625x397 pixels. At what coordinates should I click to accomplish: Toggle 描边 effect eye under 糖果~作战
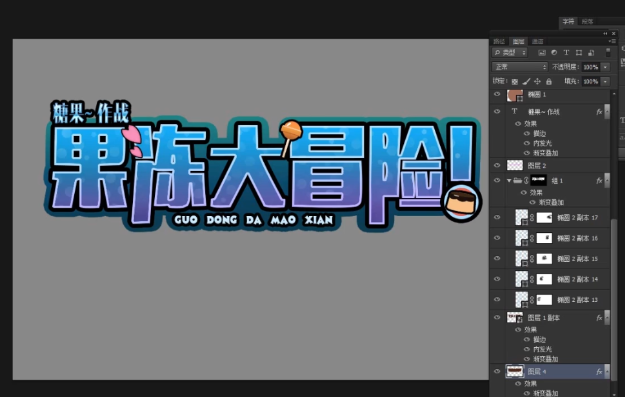point(527,134)
